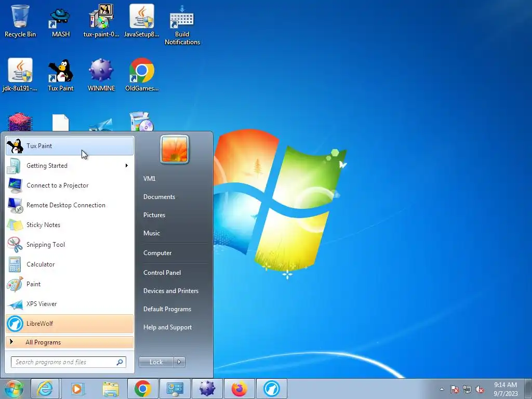532x399 pixels.
Task: Launch the Snipping Tool
Action: click(70, 244)
